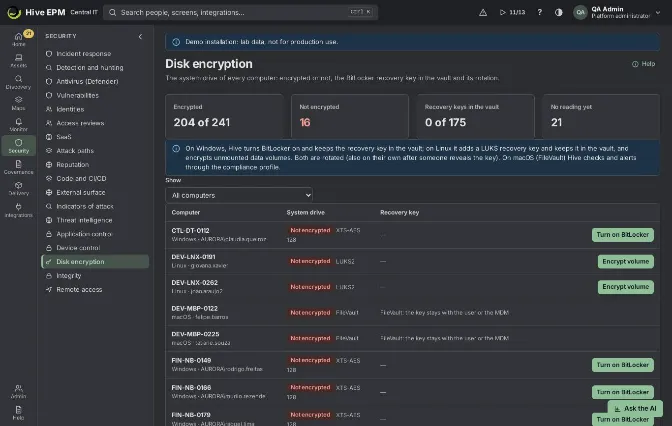This screenshot has height=426, width=672.
Task: Turn on BitLocker for CTL-DT-0112
Action: [x=623, y=235]
